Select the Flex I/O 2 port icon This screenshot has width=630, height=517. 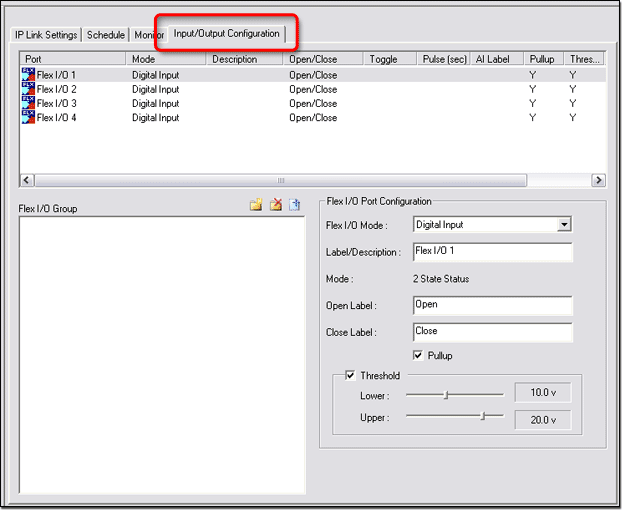(28, 89)
